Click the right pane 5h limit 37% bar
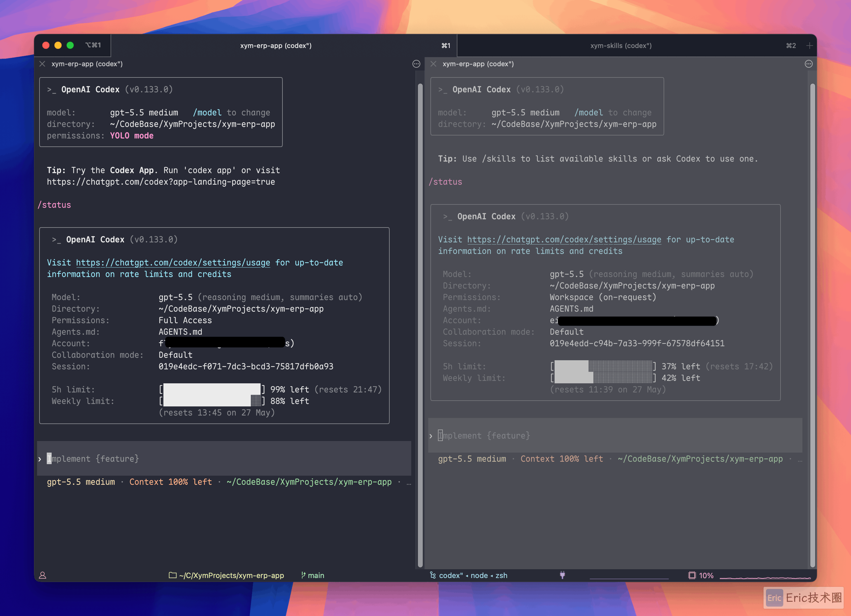The width and height of the screenshot is (851, 616). click(x=603, y=367)
